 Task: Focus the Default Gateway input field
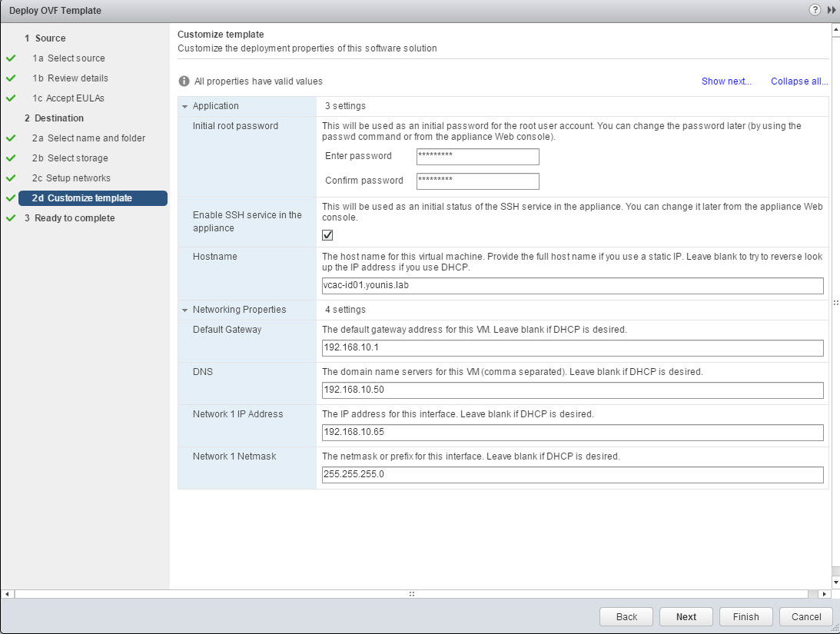(573, 348)
